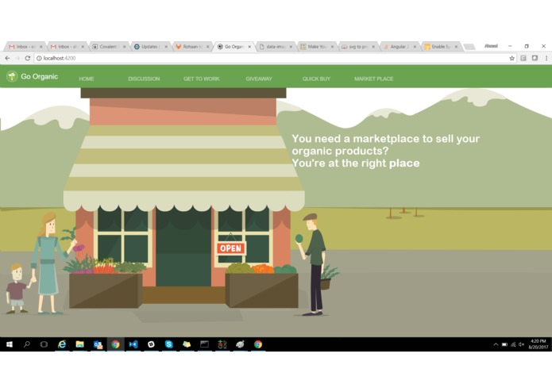Viewport: 552px width, 392px height.
Task: Open the clock showing 4:20 PM
Action: [538, 344]
